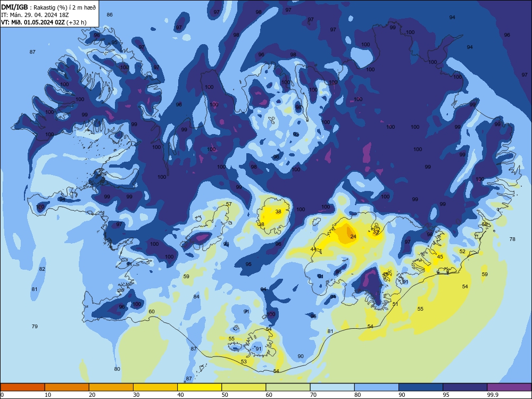Pick the pale green 60–70 legend swatch
Viewport: 532px width, 399px height.
pyautogui.click(x=288, y=387)
